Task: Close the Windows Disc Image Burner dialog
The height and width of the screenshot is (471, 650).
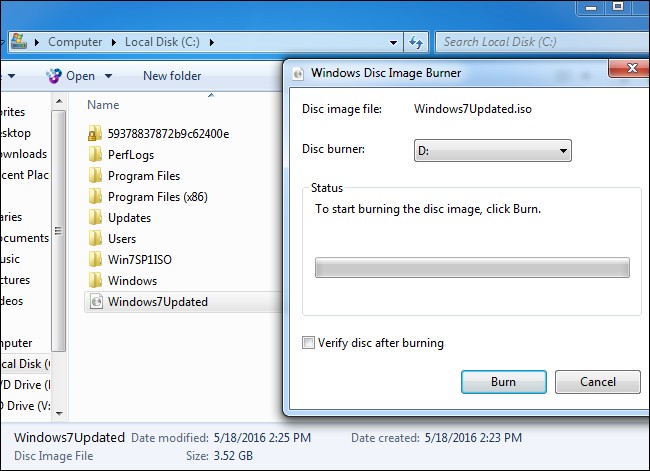Action: 631,68
